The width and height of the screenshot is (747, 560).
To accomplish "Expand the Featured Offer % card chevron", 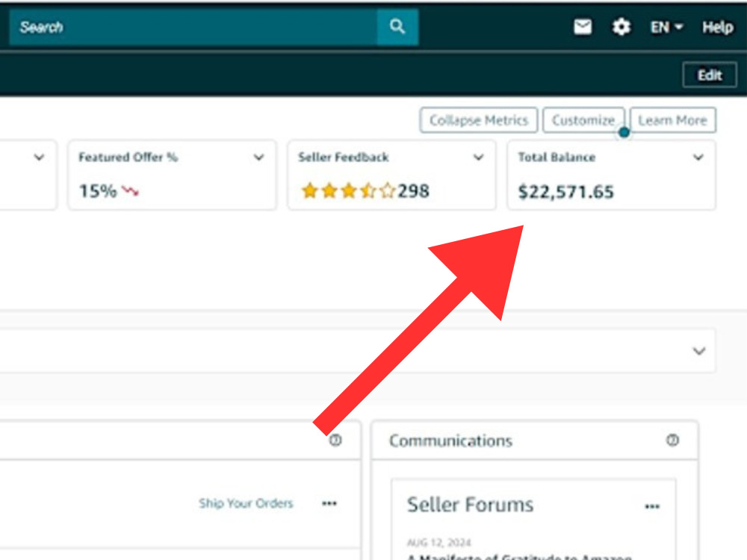I will pos(258,157).
